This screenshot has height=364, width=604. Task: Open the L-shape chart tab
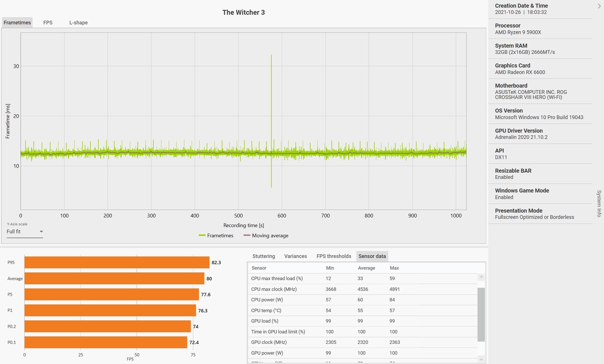[78, 23]
